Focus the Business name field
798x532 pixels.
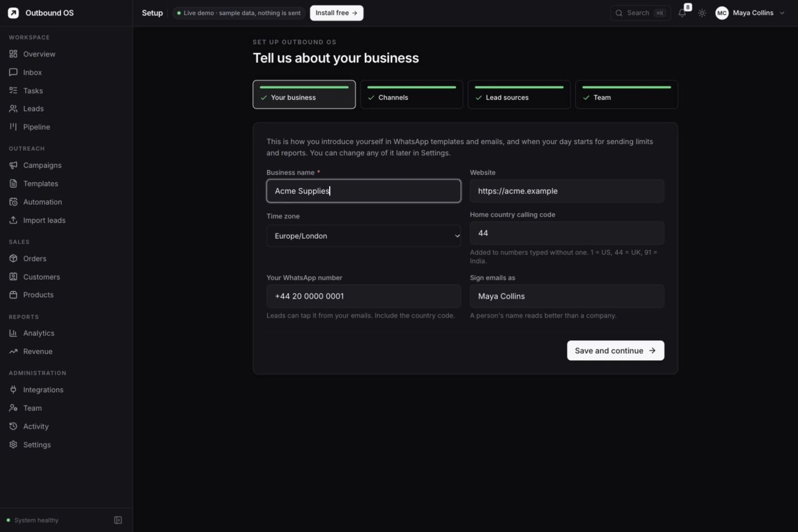[x=364, y=191]
